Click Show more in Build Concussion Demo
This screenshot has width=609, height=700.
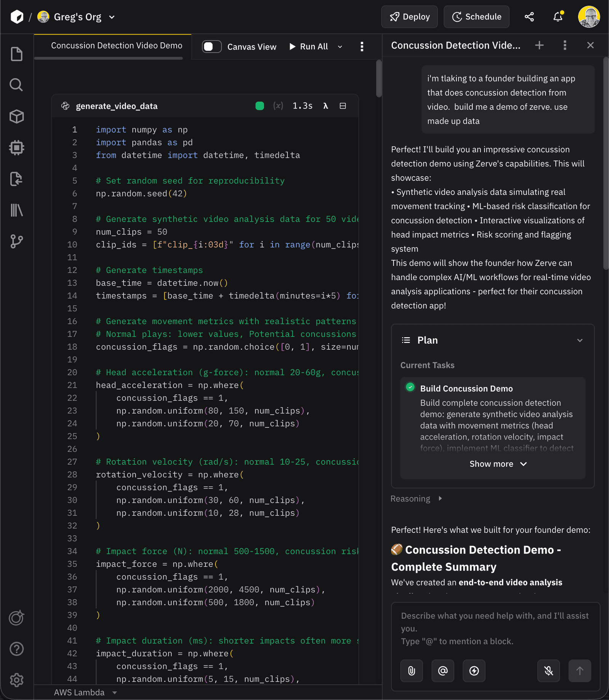[x=497, y=464]
